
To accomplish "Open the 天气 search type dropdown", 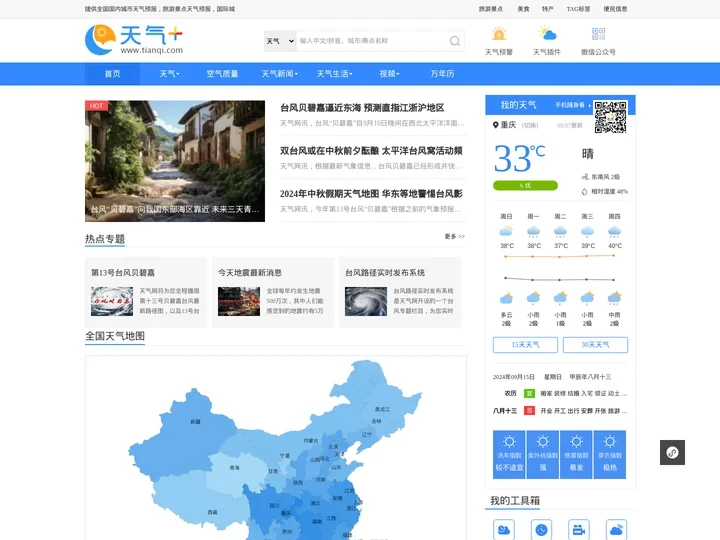I will coord(280,41).
